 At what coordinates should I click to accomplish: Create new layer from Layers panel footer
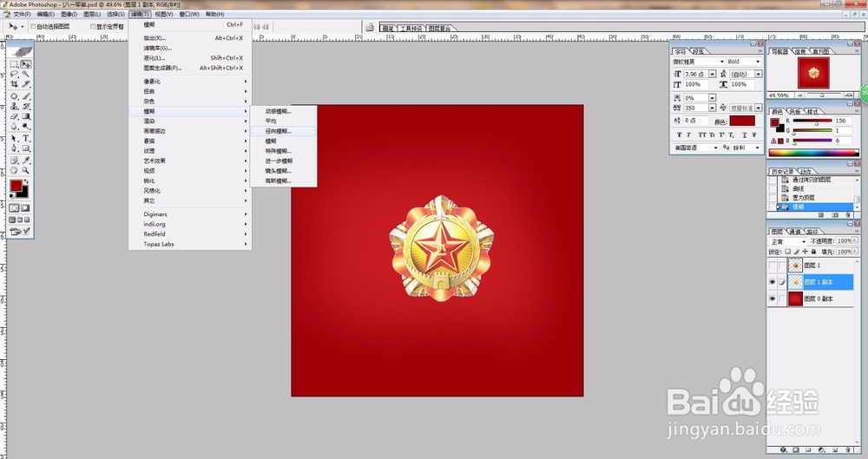(835, 450)
